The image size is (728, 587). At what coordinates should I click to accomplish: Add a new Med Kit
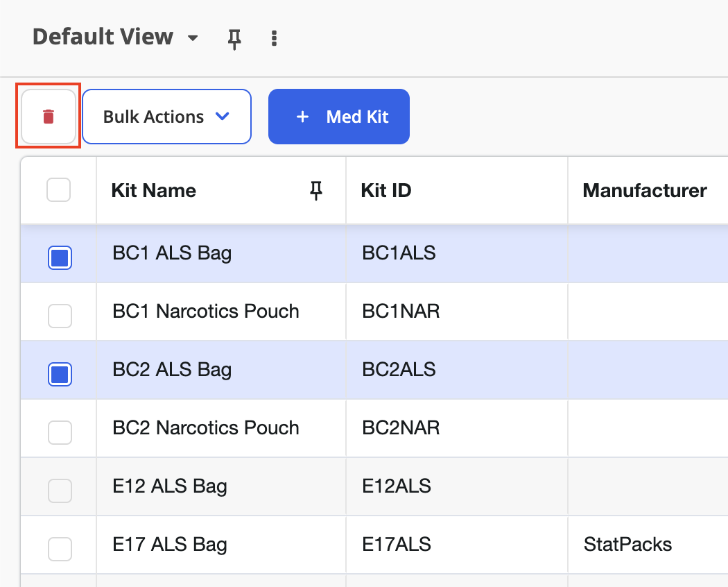pyautogui.click(x=339, y=117)
